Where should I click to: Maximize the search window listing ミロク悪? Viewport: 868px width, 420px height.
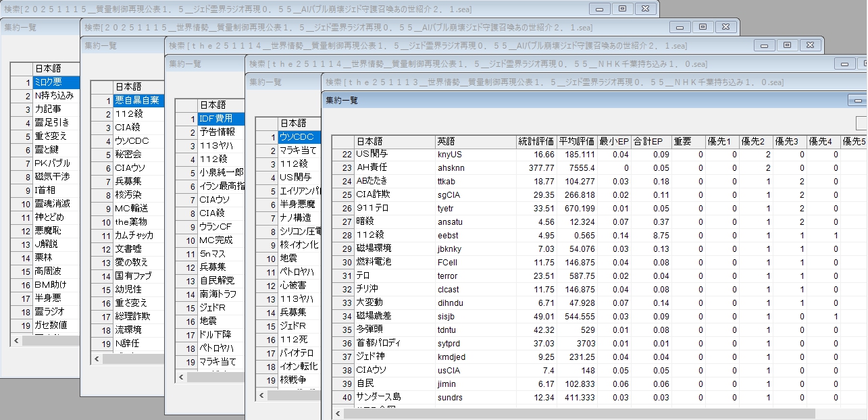[622, 9]
